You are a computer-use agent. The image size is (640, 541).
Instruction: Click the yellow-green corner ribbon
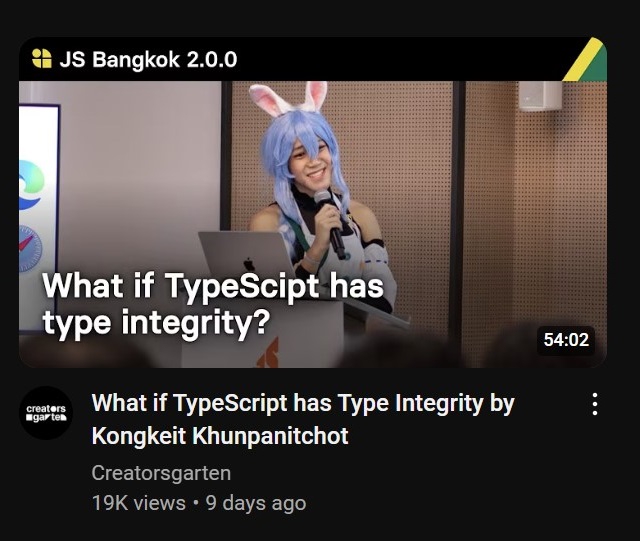[586, 60]
